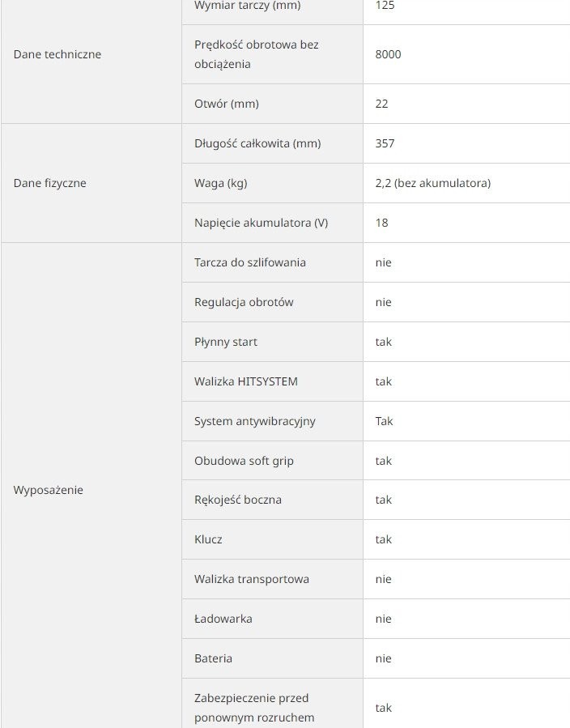The height and width of the screenshot is (728, 570).
Task: Click the "Długość całkowita (mm)" label
Action: coord(257,143)
